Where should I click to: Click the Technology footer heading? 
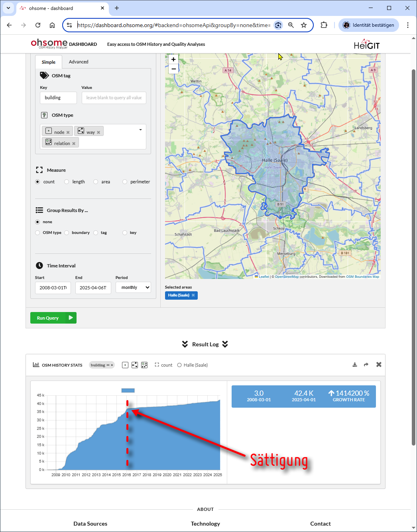[x=205, y=524]
